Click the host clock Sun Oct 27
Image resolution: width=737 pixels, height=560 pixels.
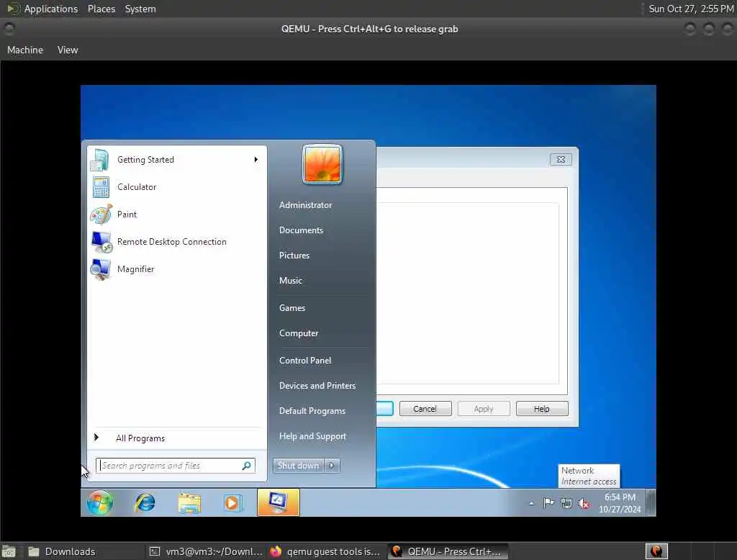tap(691, 9)
